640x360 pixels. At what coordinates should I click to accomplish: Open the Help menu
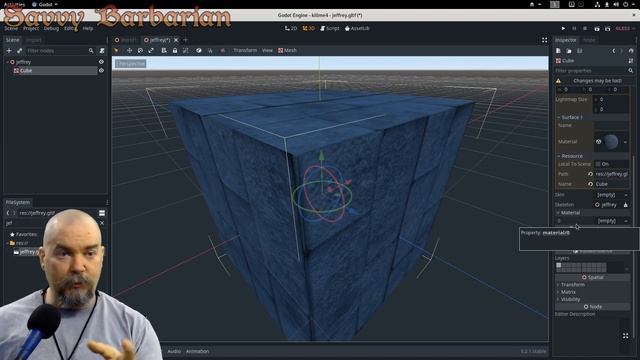point(88,29)
